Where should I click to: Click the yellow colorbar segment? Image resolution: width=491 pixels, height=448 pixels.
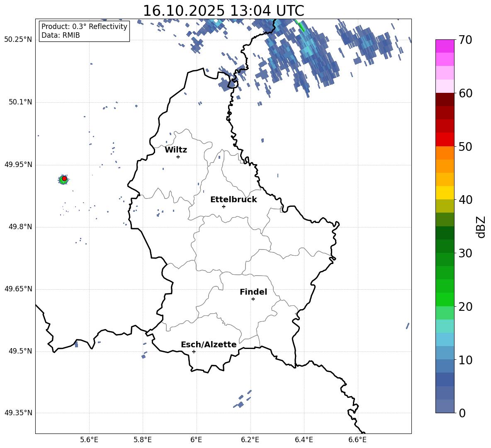coord(445,193)
